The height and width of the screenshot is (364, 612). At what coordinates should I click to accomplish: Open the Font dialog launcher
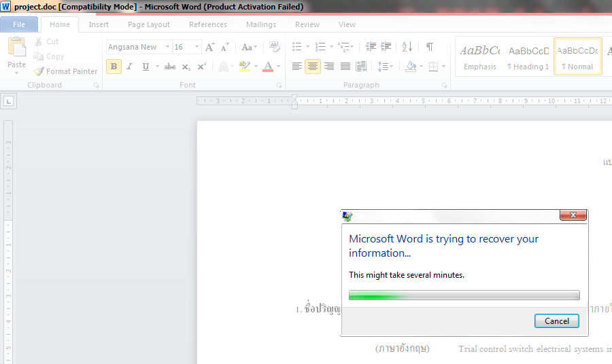click(x=279, y=86)
